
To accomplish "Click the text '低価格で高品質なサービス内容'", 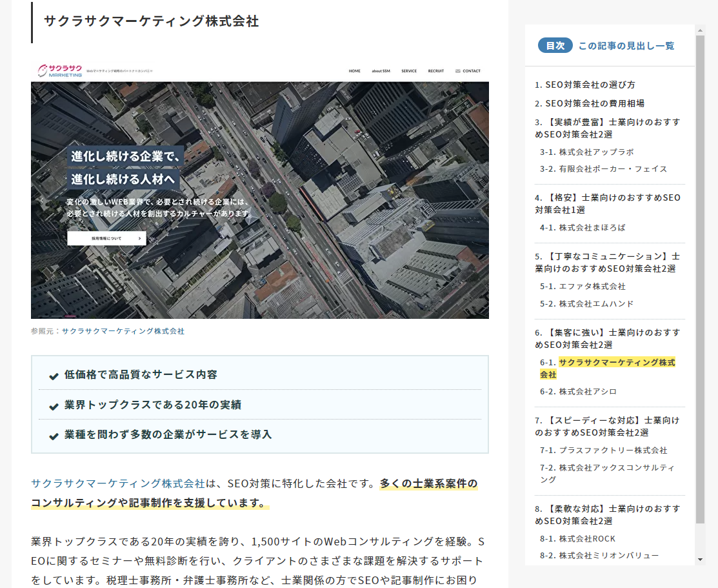I will click(141, 375).
